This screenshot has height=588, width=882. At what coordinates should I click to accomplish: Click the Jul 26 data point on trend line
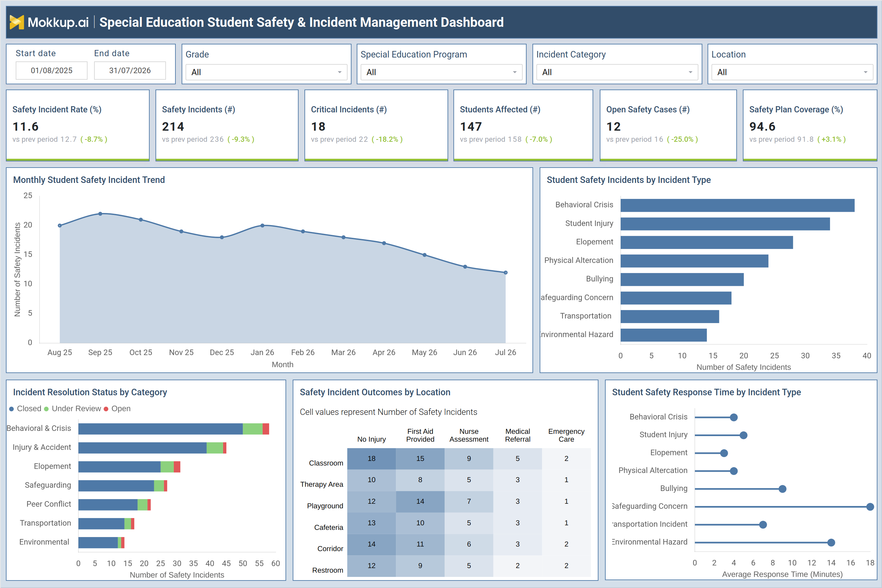505,273
